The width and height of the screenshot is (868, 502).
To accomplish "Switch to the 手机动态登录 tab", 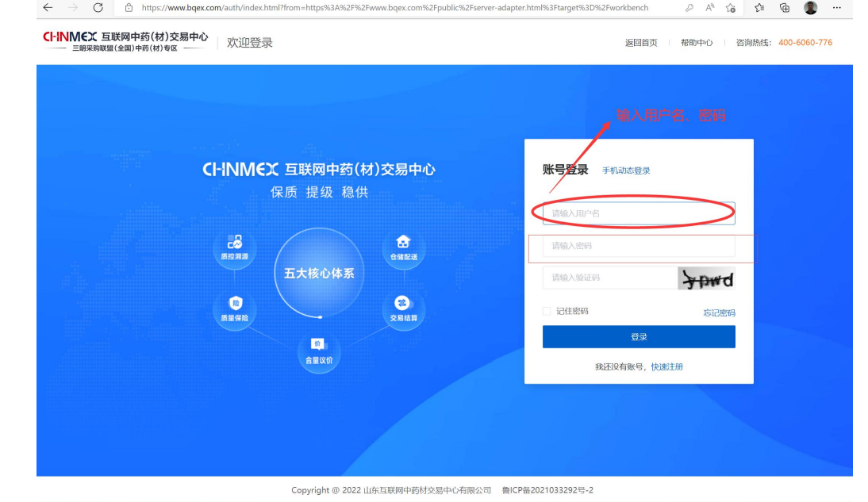I will point(626,171).
